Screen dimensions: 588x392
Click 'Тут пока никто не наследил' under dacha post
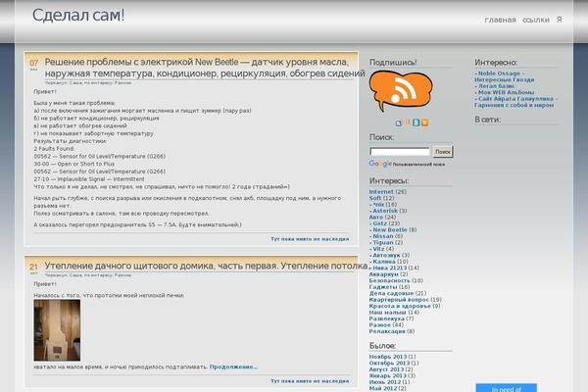310,381
